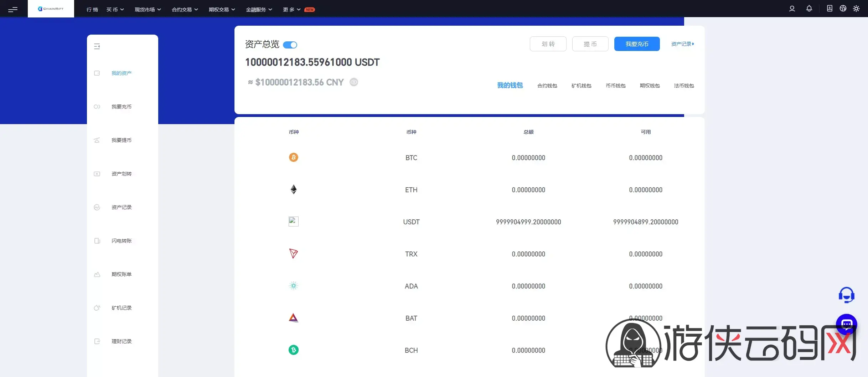This screenshot has height=377, width=868.
Task: Open the 金融服务 dropdown menu
Action: click(x=259, y=10)
